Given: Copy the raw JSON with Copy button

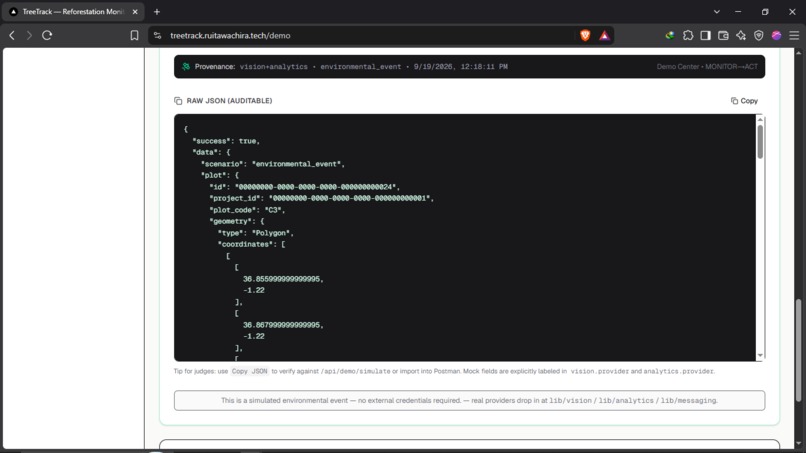Looking at the screenshot, I should [744, 101].
